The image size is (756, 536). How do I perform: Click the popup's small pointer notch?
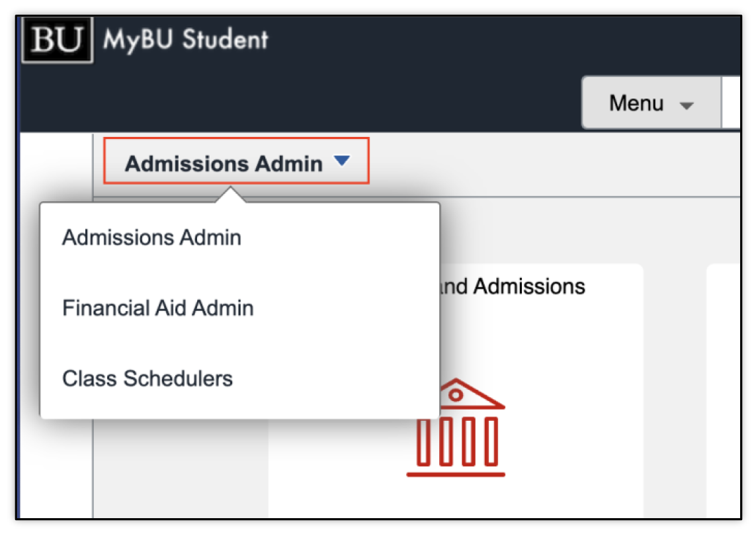231,196
